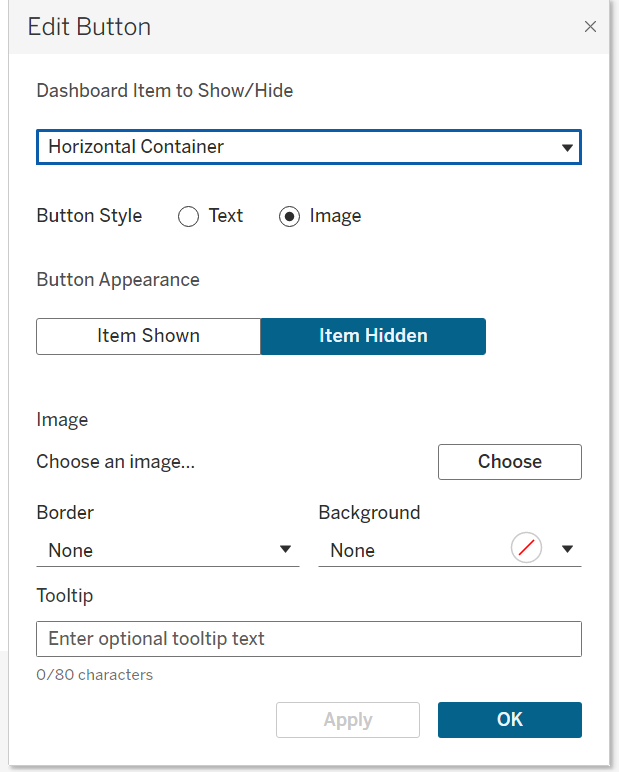Screen dimensions: 619x772
Task: Open the Background None dropdown
Action: point(450,550)
